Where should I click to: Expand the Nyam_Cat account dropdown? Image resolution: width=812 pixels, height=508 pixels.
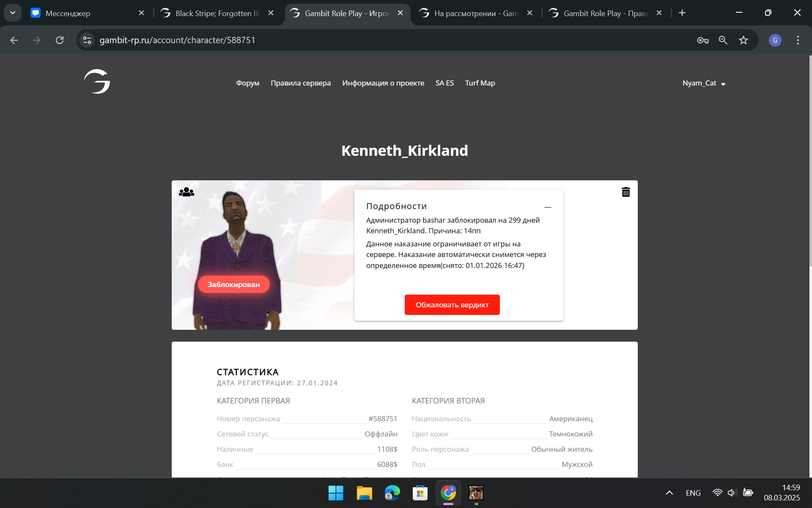click(704, 83)
